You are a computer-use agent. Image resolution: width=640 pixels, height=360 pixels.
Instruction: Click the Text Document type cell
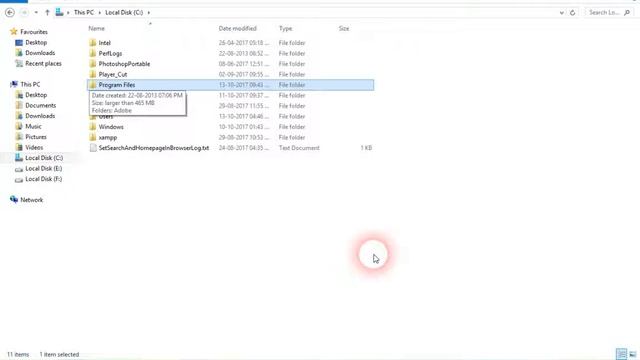point(299,148)
